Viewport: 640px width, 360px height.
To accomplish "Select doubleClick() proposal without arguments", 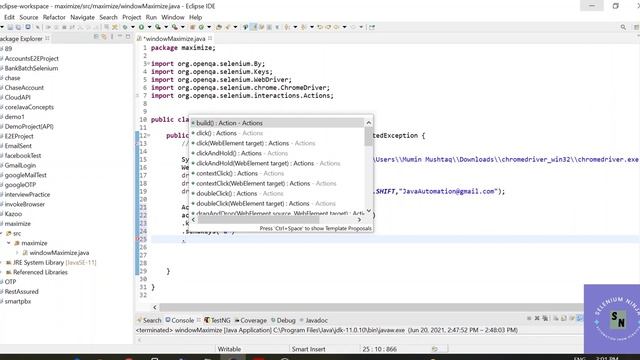I will [x=277, y=193].
